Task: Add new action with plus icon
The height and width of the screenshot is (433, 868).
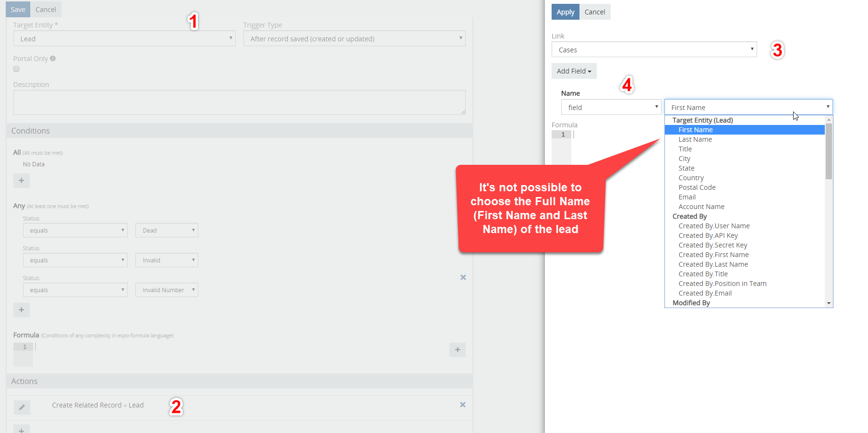Action: (x=22, y=429)
